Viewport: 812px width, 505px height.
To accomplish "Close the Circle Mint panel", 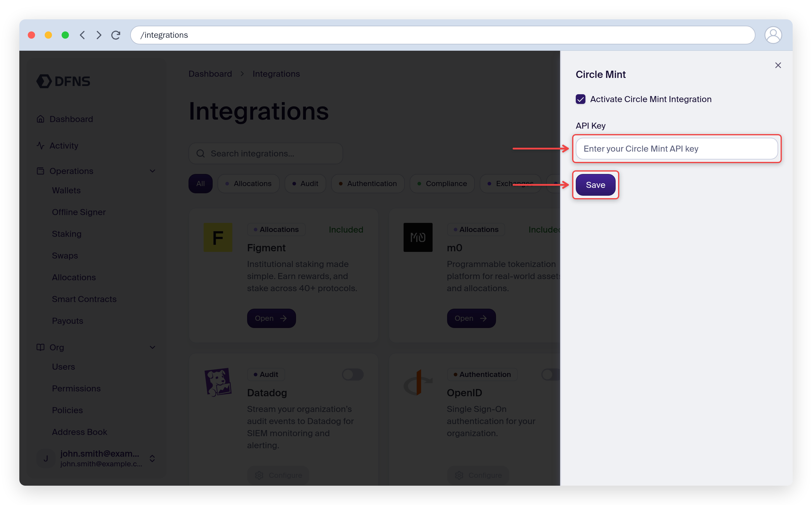I will pyautogui.click(x=778, y=66).
